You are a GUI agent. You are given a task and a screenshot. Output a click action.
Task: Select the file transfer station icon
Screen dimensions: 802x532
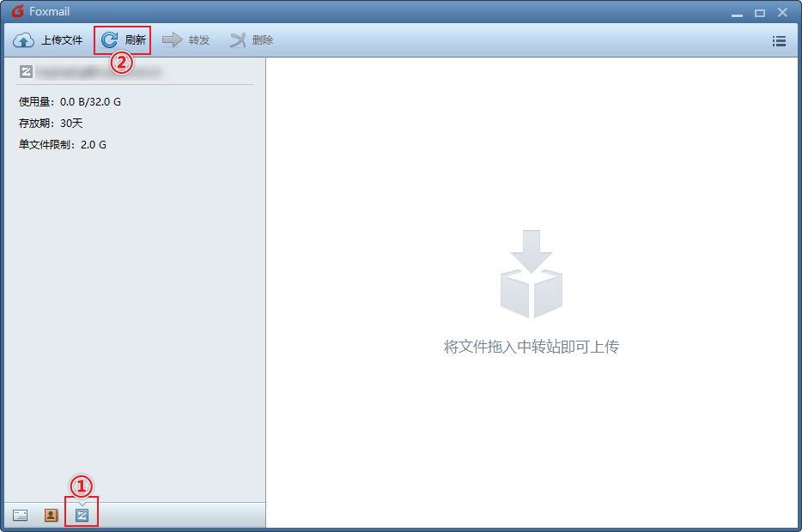tap(82, 515)
